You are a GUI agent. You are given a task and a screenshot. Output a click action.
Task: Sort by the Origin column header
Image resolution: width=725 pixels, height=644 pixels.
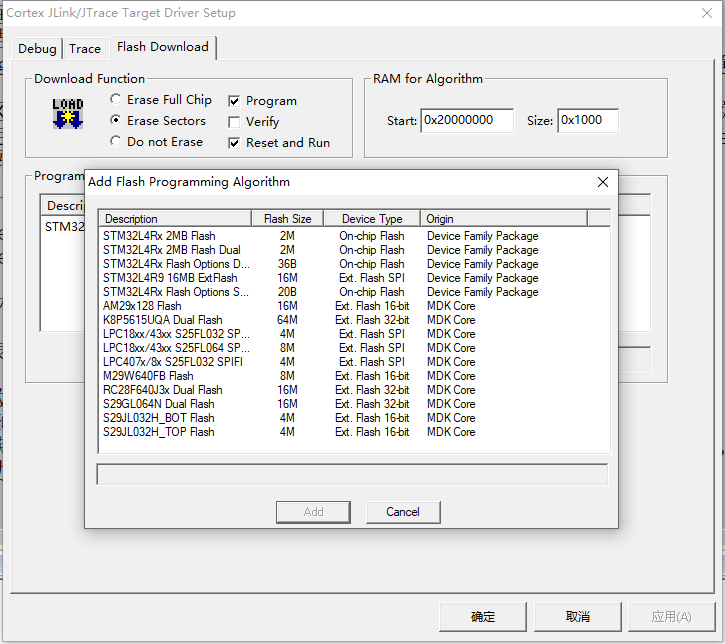pyautogui.click(x=504, y=219)
